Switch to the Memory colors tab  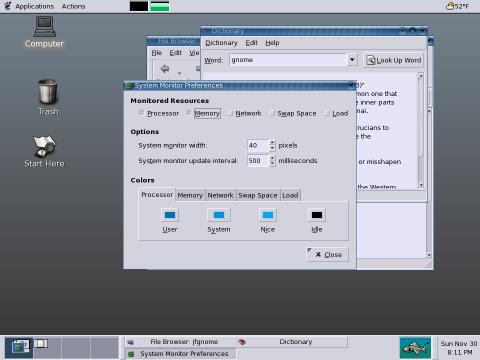click(190, 195)
